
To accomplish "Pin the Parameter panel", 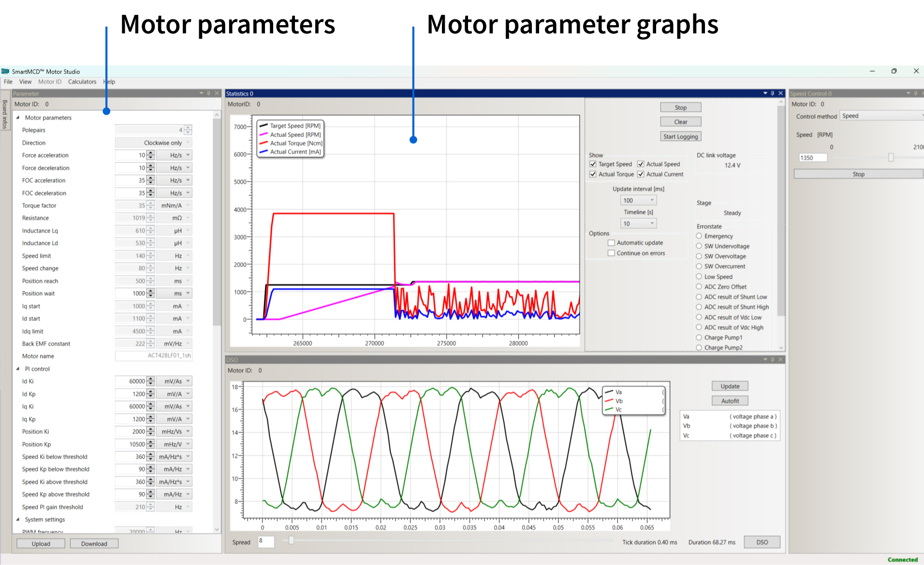I will click(209, 93).
